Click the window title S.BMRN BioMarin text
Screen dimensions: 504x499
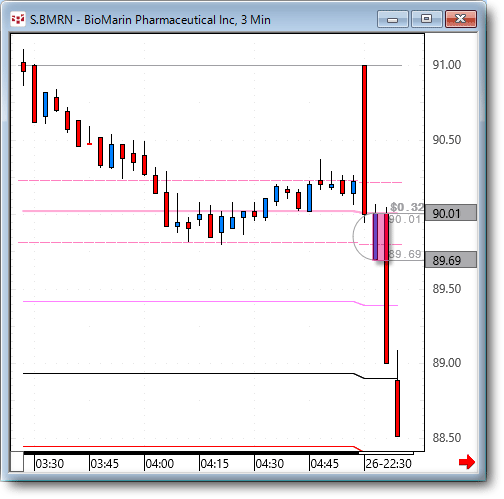tap(150, 20)
